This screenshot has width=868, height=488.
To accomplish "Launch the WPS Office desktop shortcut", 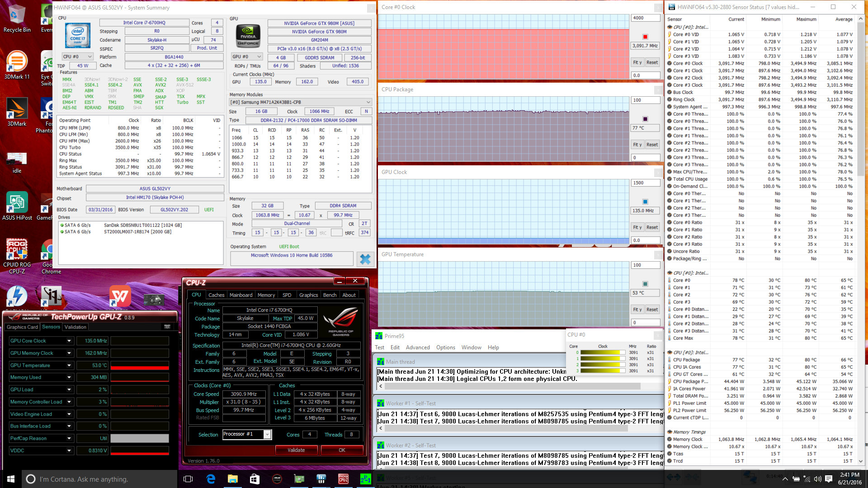I will 120,297.
